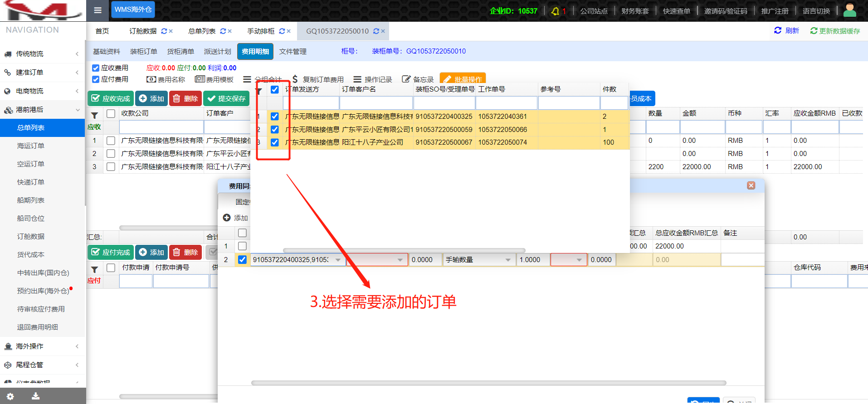
Task: Switch to the 货柜清单 tab
Action: pos(180,52)
